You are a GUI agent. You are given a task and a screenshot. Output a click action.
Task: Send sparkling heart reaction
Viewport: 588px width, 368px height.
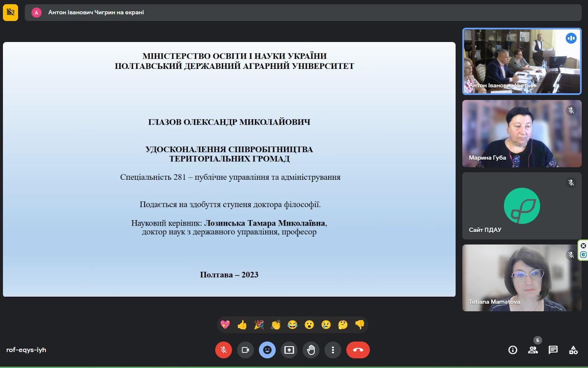225,325
